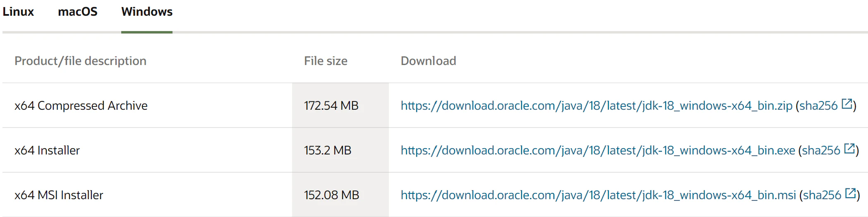The image size is (868, 217).
Task: Click the File size column header
Action: [326, 61]
